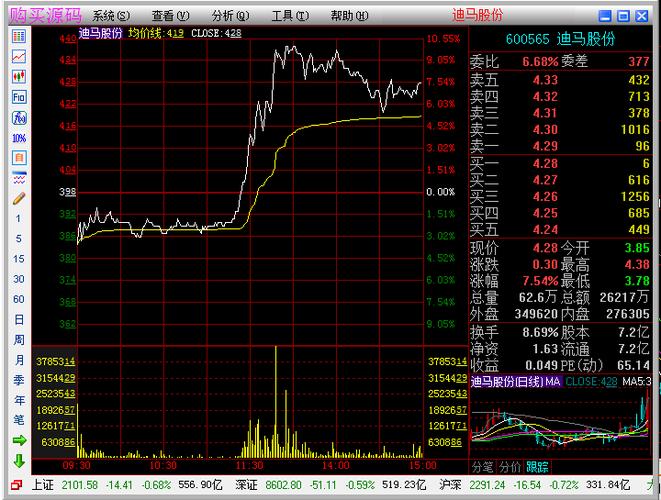
Task: Switch to the candlestick K-line chart icon
Action: pos(19,77)
